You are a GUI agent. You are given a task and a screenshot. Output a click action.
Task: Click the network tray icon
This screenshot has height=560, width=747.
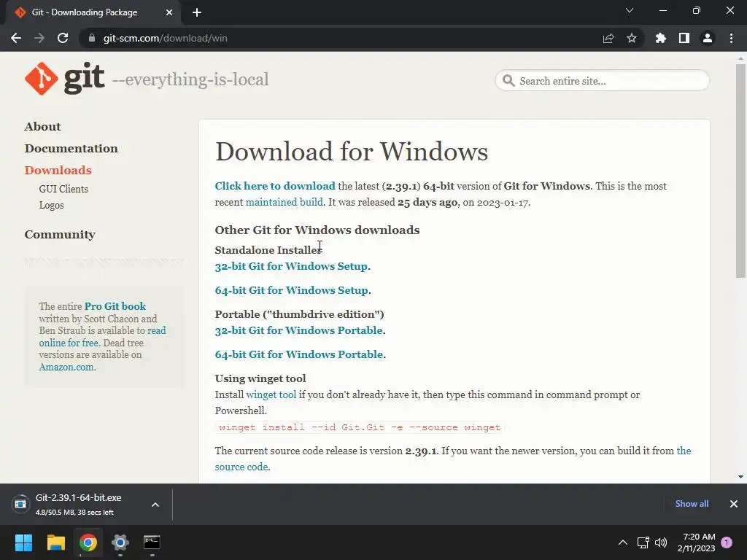click(x=643, y=542)
